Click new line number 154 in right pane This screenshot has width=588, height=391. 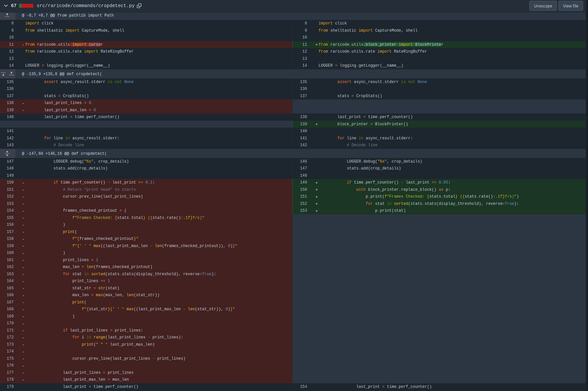pos(303,387)
